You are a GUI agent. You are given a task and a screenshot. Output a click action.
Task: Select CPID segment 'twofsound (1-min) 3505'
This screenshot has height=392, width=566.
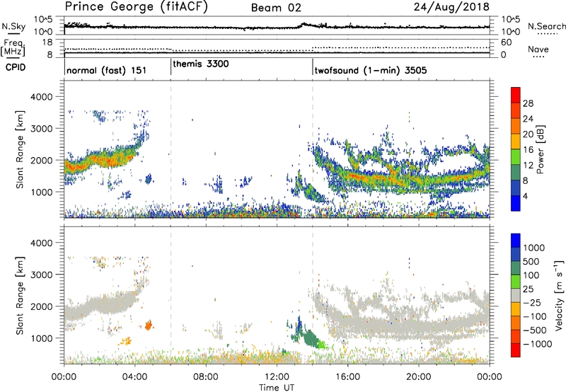[370, 70]
